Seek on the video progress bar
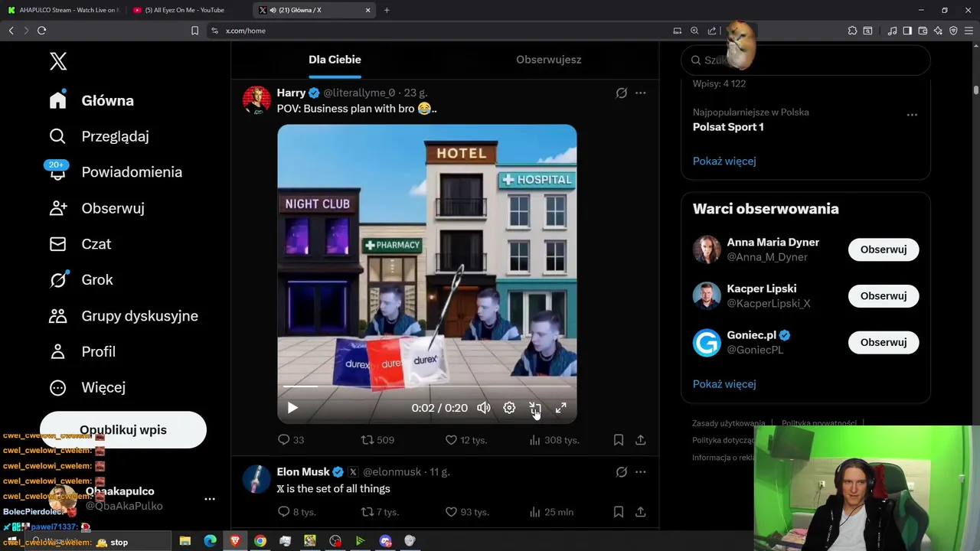Viewport: 980px width, 551px height. (427, 387)
